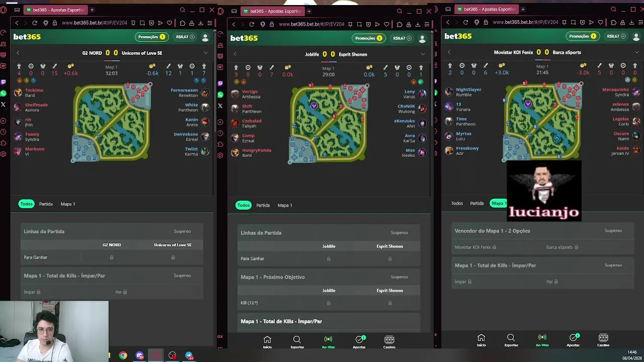Open Google Chrome from the taskbar
644x362 pixels.
(123, 355)
